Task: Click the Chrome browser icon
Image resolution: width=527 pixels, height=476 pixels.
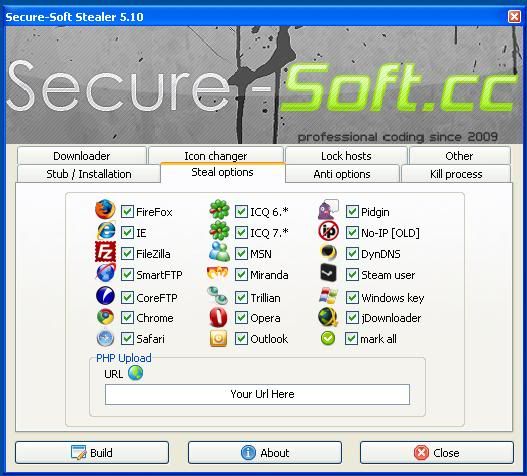Action: (x=106, y=317)
